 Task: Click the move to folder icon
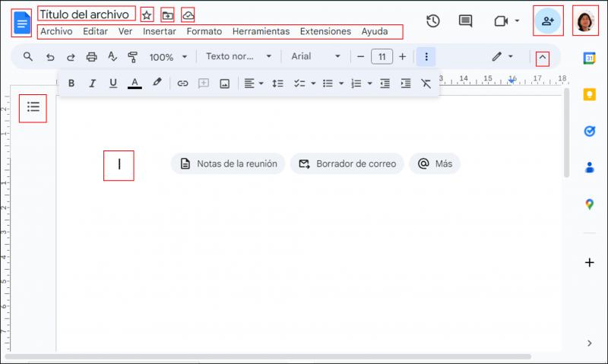point(167,15)
